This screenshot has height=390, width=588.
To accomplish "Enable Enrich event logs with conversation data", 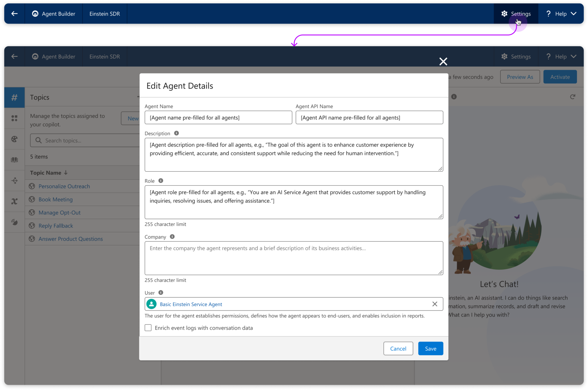I will 148,328.
